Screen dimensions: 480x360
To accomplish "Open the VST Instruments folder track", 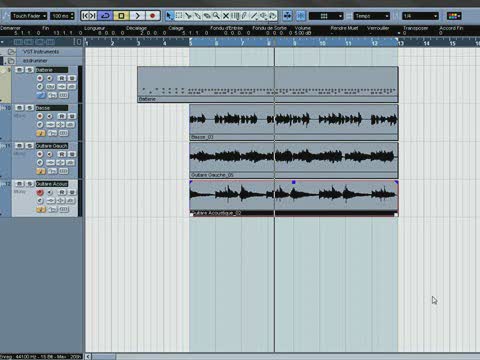I will (41, 52).
